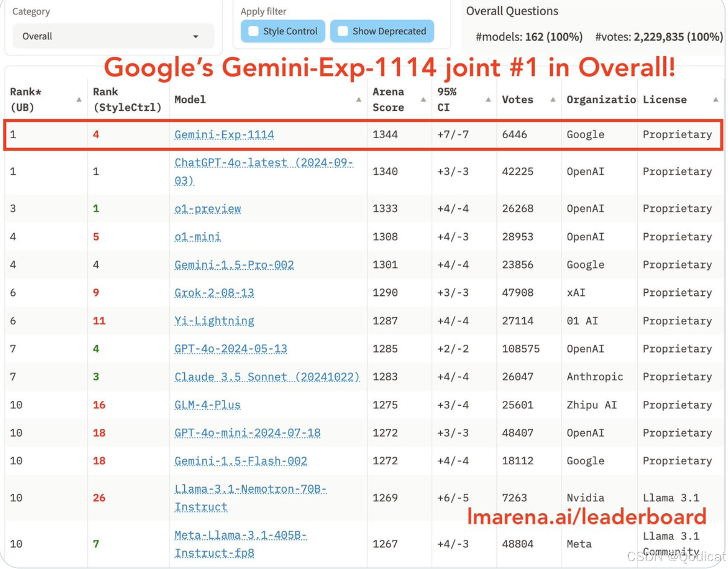The image size is (728, 569).
Task: Open the Meta-Llama-3.1-405B-Instruct-fp8 link
Action: tap(240, 544)
